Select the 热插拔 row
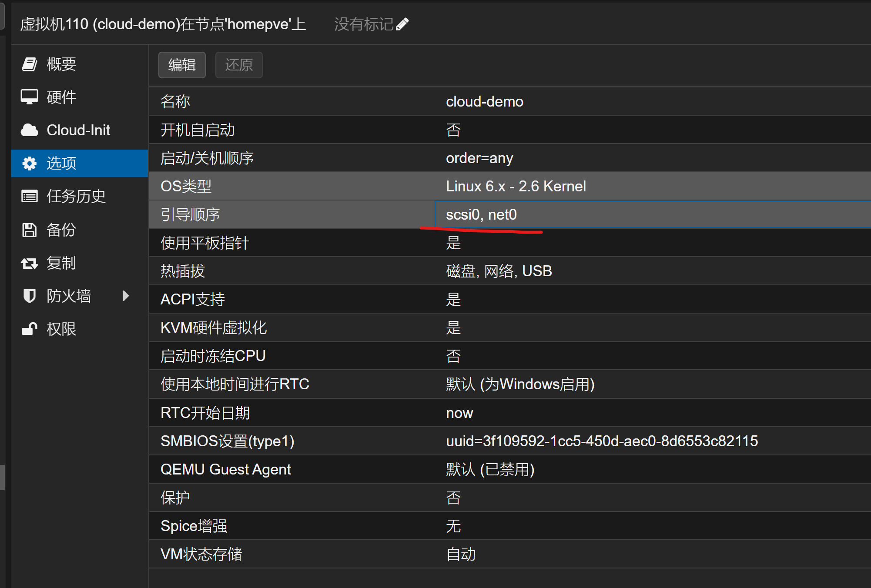871x588 pixels. coord(509,271)
